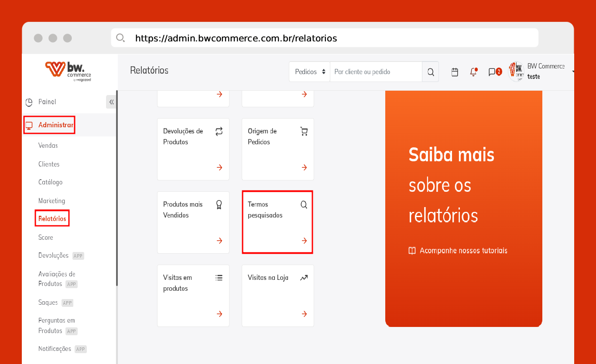Click the Origem de Pedidos cart icon
This screenshot has width=596, height=364.
pyautogui.click(x=304, y=131)
